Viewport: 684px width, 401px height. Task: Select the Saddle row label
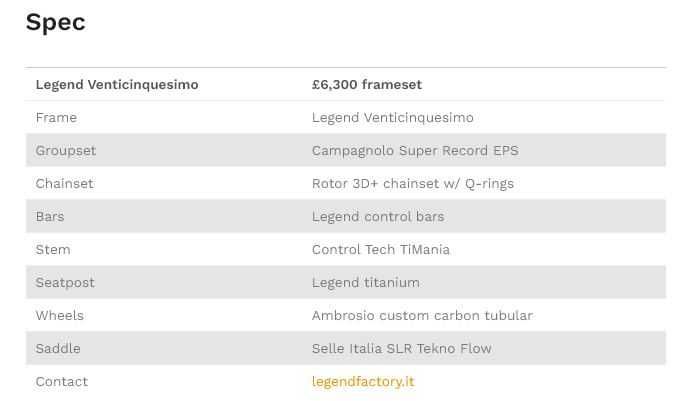(x=58, y=349)
